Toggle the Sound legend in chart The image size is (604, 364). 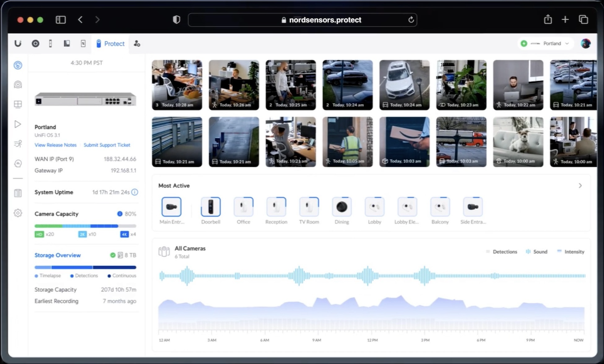(537, 252)
